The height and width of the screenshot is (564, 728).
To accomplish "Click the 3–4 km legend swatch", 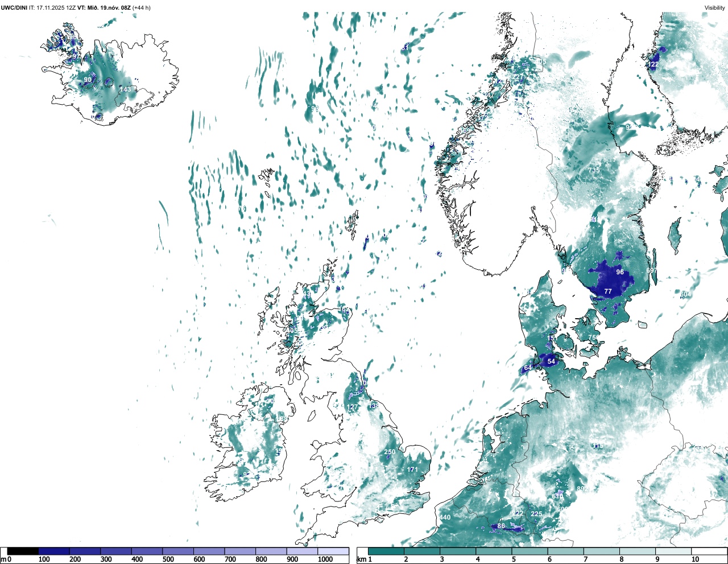I will pos(458,551).
